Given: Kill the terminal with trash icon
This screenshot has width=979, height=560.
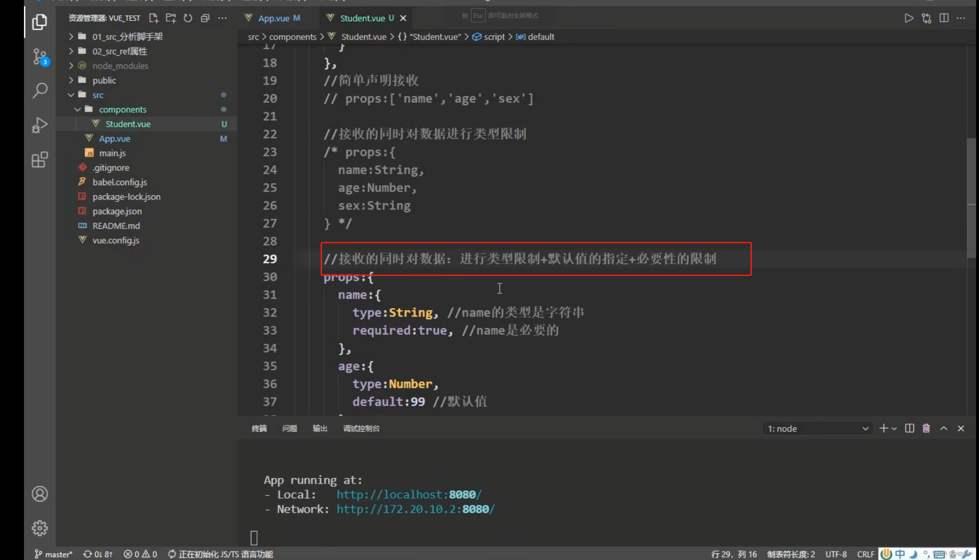Looking at the screenshot, I should tap(926, 428).
